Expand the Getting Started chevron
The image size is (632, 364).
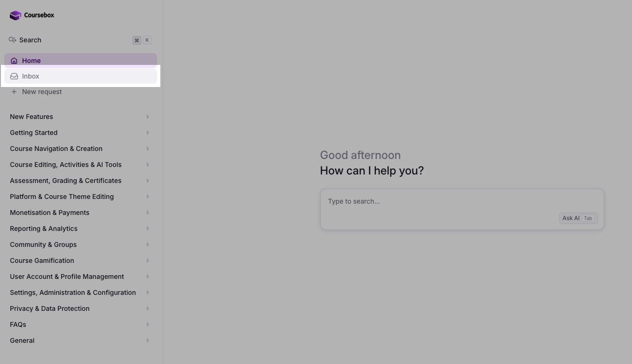[148, 133]
